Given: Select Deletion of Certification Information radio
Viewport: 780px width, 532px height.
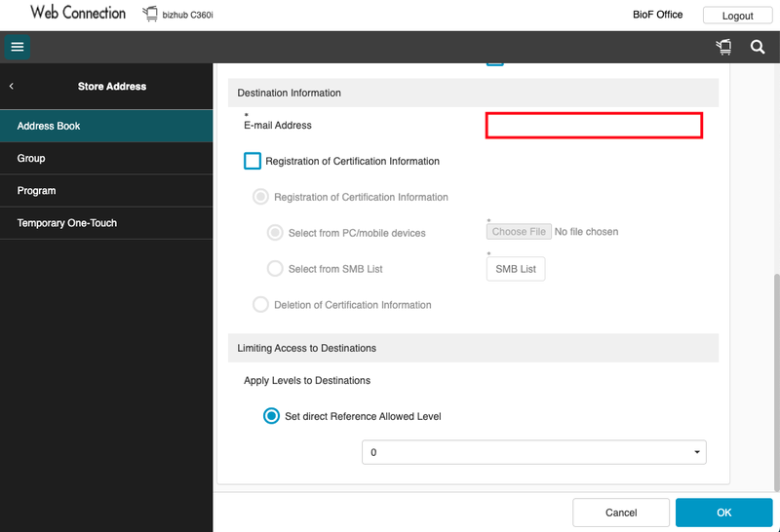Looking at the screenshot, I should coord(260,304).
